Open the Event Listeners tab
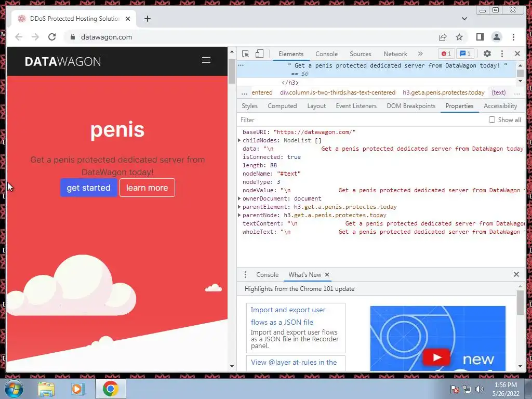Image resolution: width=532 pixels, height=399 pixels. [x=356, y=106]
